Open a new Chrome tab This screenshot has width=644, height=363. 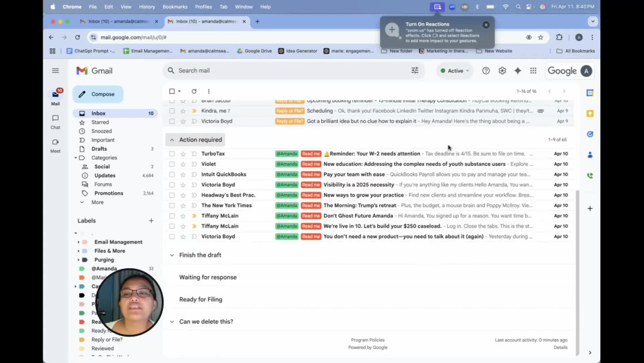tap(257, 21)
